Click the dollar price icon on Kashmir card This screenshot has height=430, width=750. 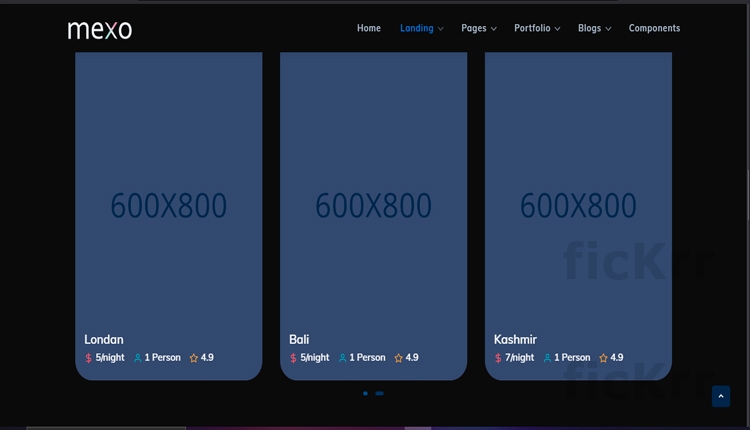coord(498,358)
